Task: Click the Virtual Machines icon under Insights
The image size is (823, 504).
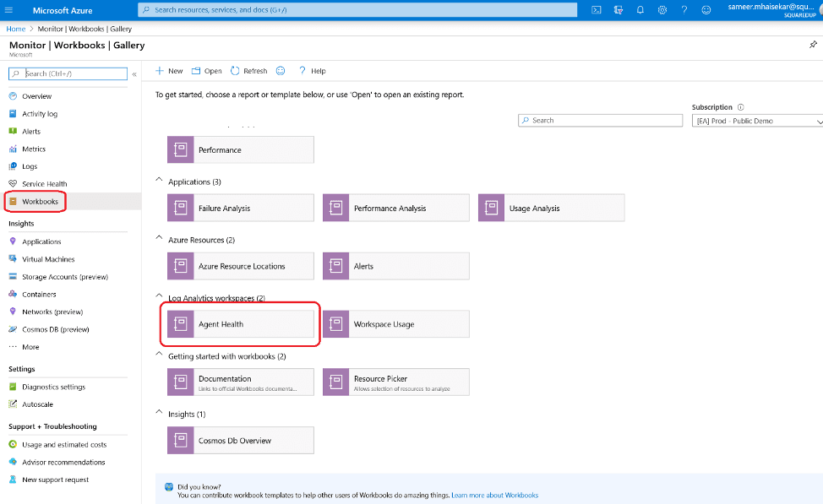Action: tap(14, 258)
